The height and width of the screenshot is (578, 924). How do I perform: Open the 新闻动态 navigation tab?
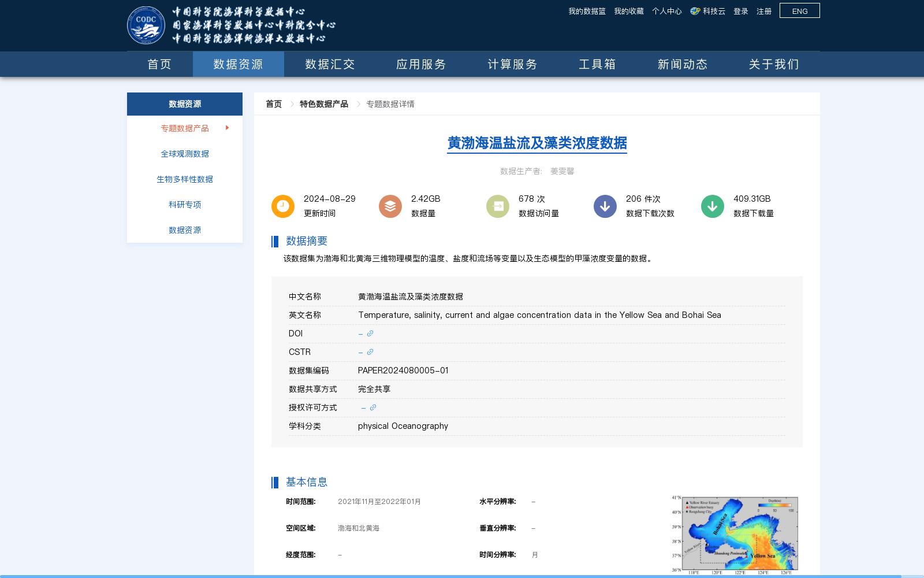[x=683, y=64]
